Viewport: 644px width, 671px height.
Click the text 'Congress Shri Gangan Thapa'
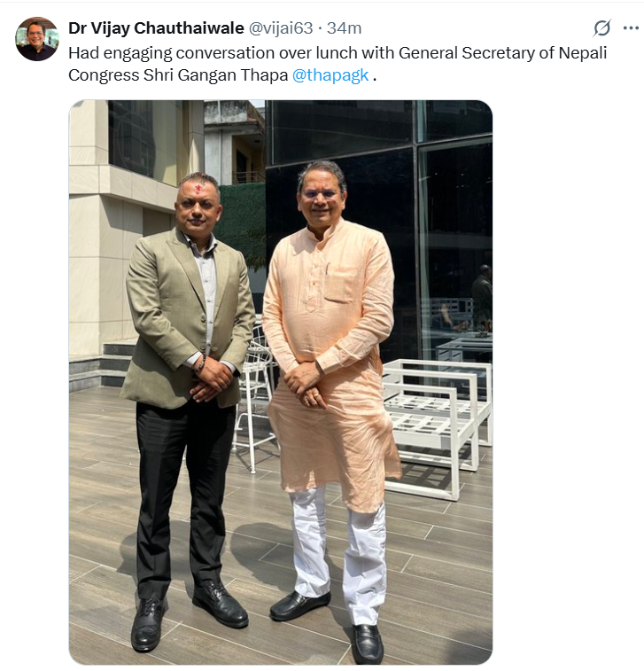[178, 75]
